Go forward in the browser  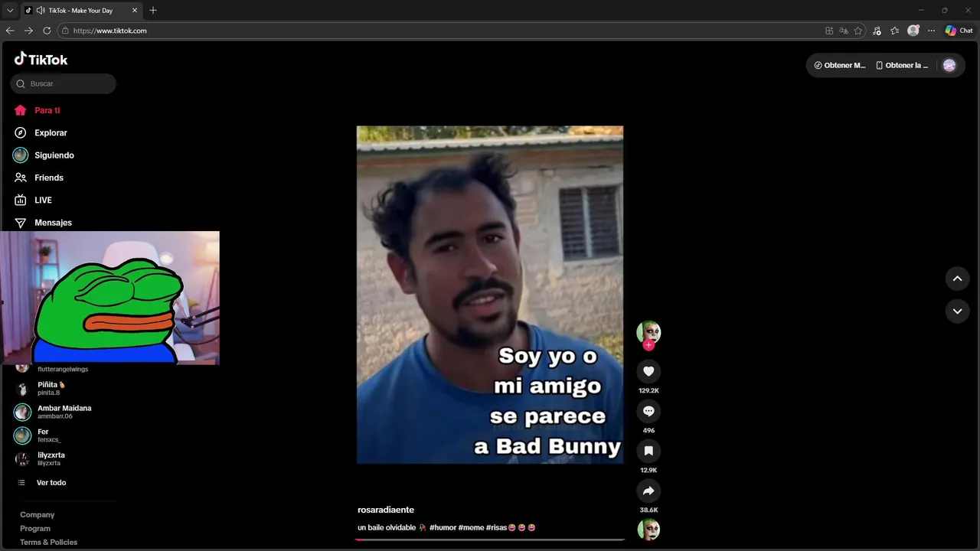tap(28, 31)
